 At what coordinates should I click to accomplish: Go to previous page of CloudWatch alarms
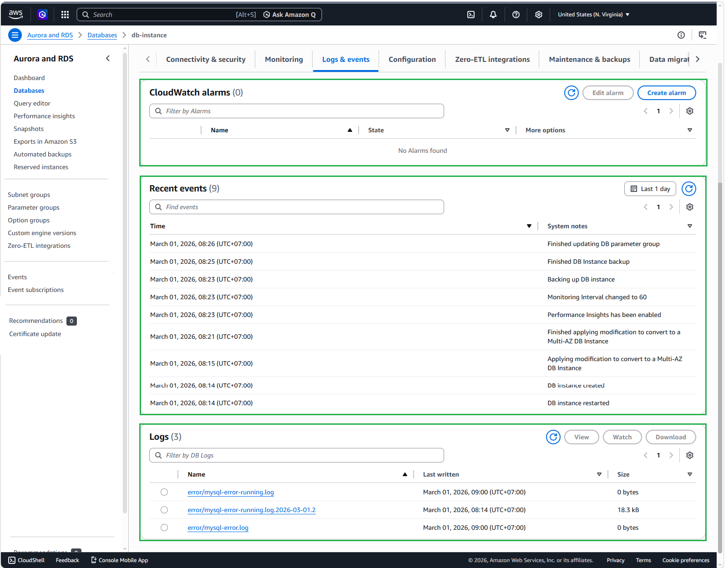[646, 111]
